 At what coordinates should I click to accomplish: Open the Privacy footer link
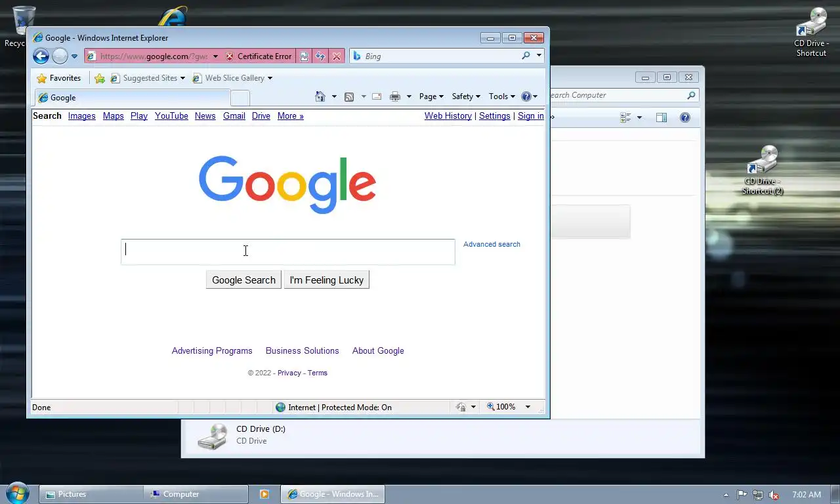(x=289, y=373)
